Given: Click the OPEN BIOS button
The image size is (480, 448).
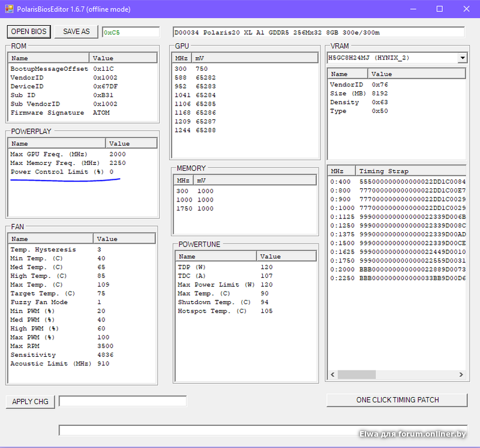Looking at the screenshot, I should pyautogui.click(x=29, y=32).
